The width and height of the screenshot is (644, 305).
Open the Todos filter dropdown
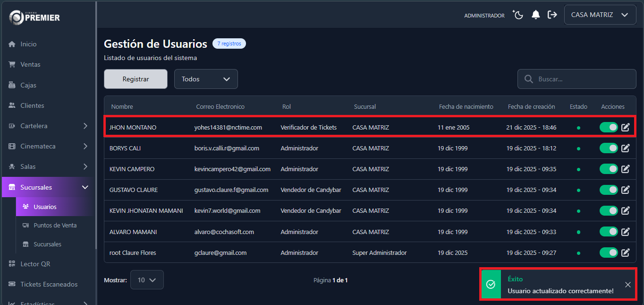[206, 79]
